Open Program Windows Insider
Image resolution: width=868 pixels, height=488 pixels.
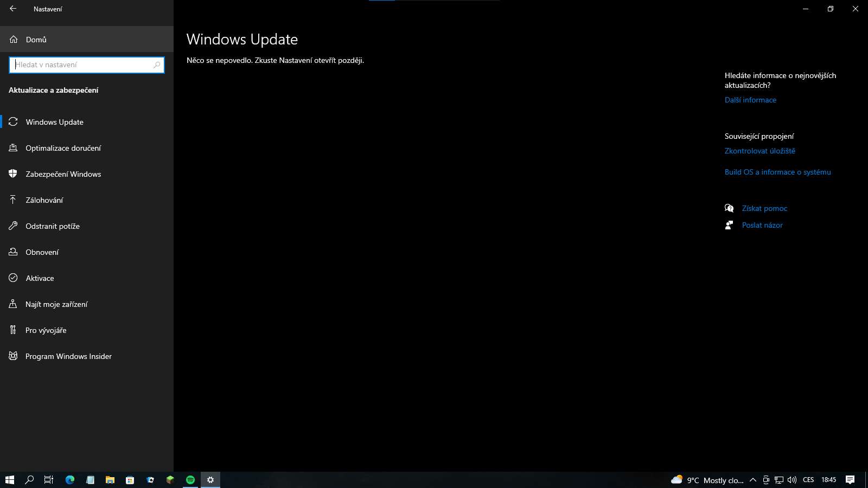coord(68,356)
